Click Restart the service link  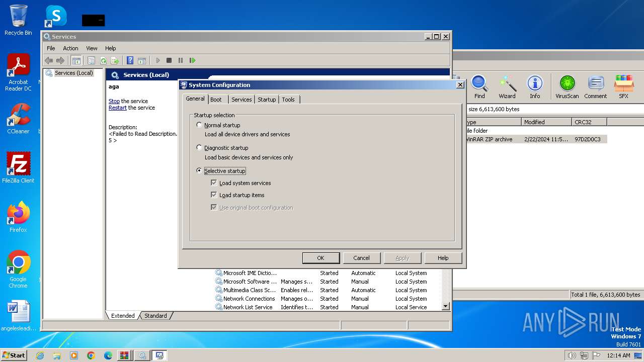[x=118, y=108]
